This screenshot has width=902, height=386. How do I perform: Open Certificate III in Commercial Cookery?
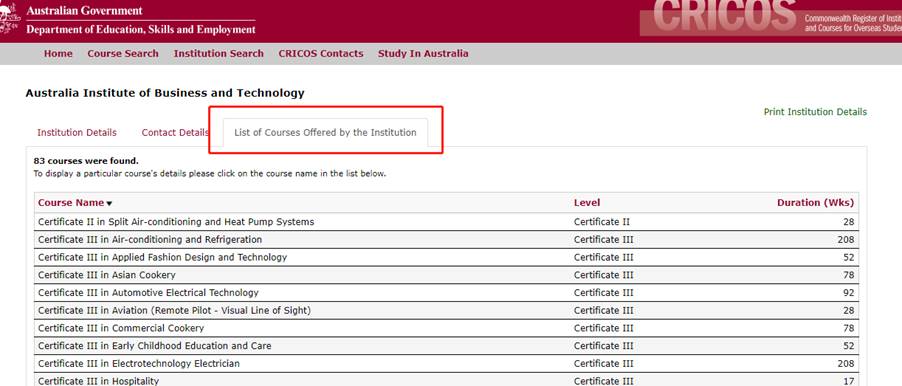121,328
